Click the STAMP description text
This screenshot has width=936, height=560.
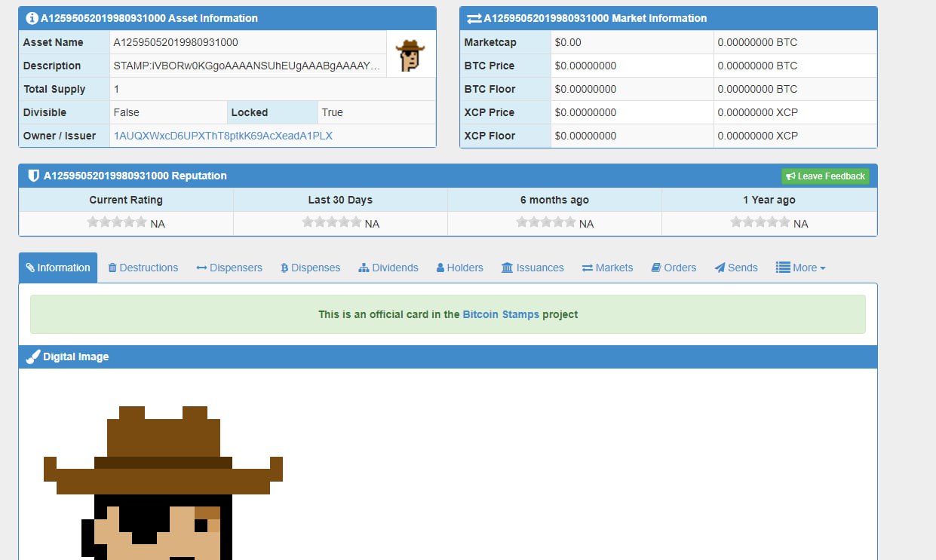247,66
